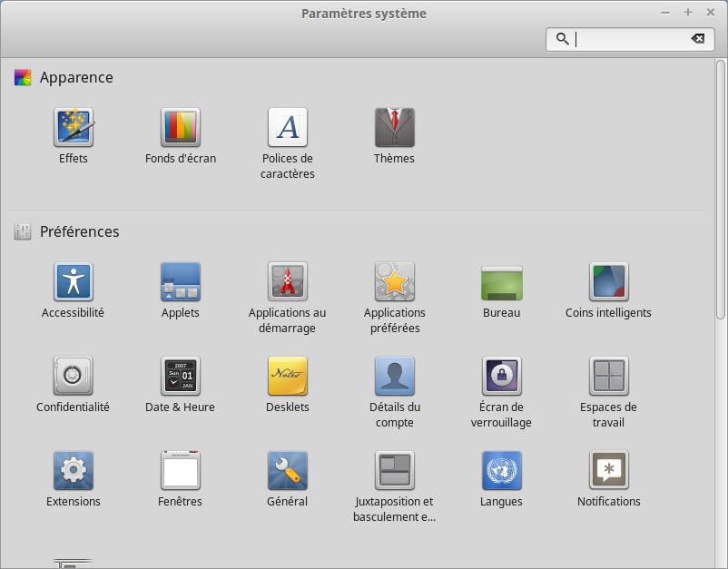Open Polices de caractères font settings
Image resolution: width=728 pixels, height=569 pixels.
point(288,127)
